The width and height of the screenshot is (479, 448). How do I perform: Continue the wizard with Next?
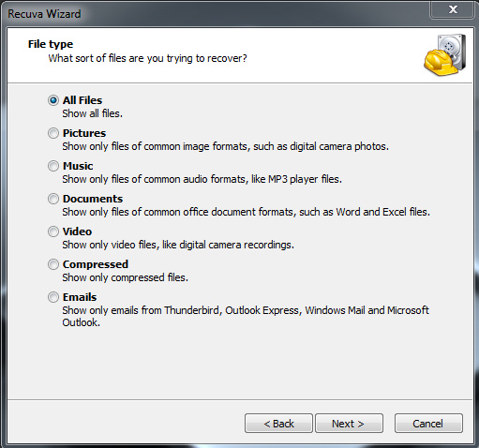(349, 424)
